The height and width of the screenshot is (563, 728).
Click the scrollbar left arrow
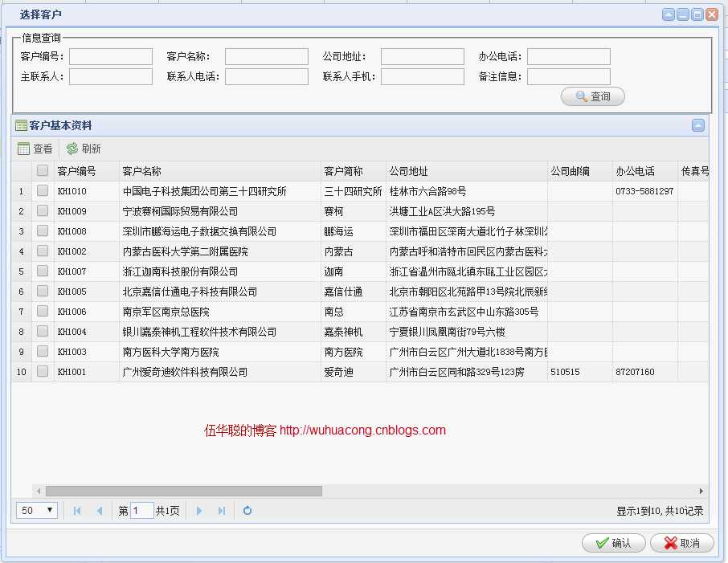pos(39,491)
